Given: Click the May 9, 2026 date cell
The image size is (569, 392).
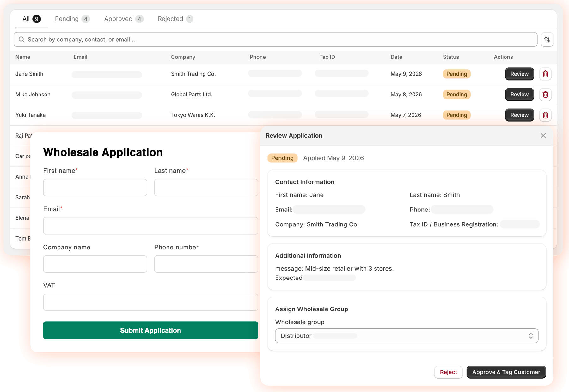Looking at the screenshot, I should tap(406, 74).
